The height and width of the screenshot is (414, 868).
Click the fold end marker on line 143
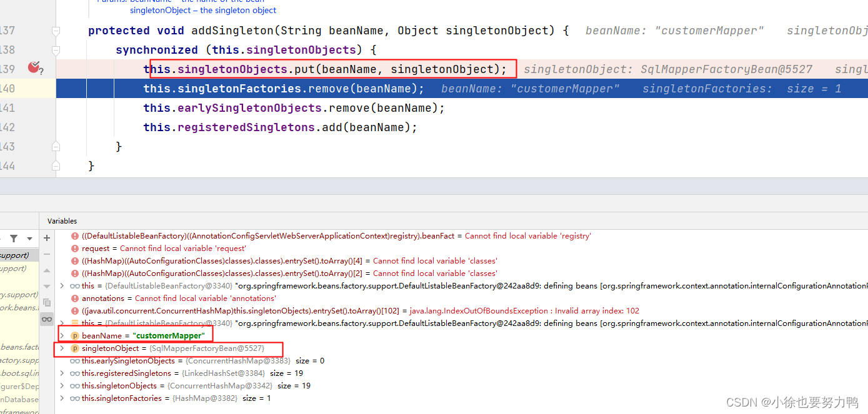56,146
